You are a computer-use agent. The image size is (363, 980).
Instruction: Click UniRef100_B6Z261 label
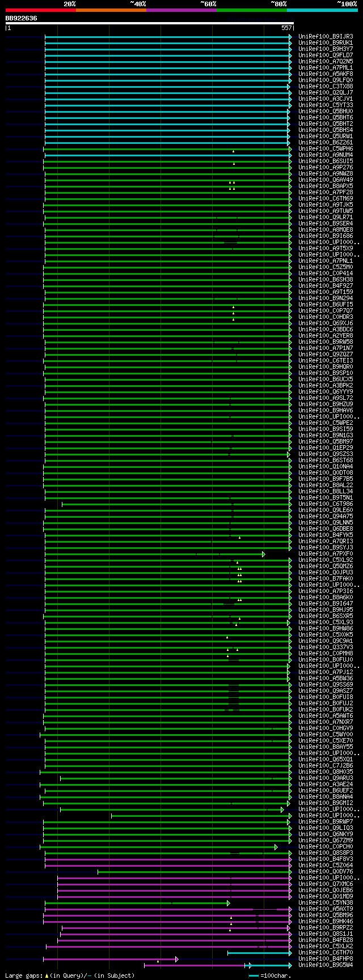(326, 143)
